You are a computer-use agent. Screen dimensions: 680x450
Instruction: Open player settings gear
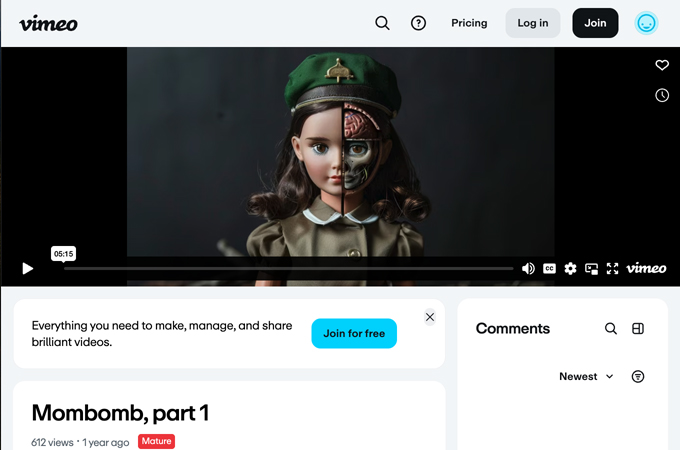(570, 269)
